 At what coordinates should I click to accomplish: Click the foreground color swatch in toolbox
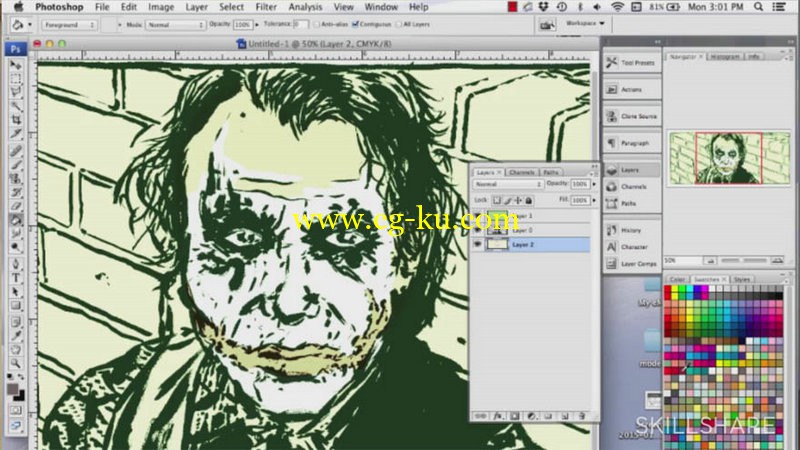[13, 390]
